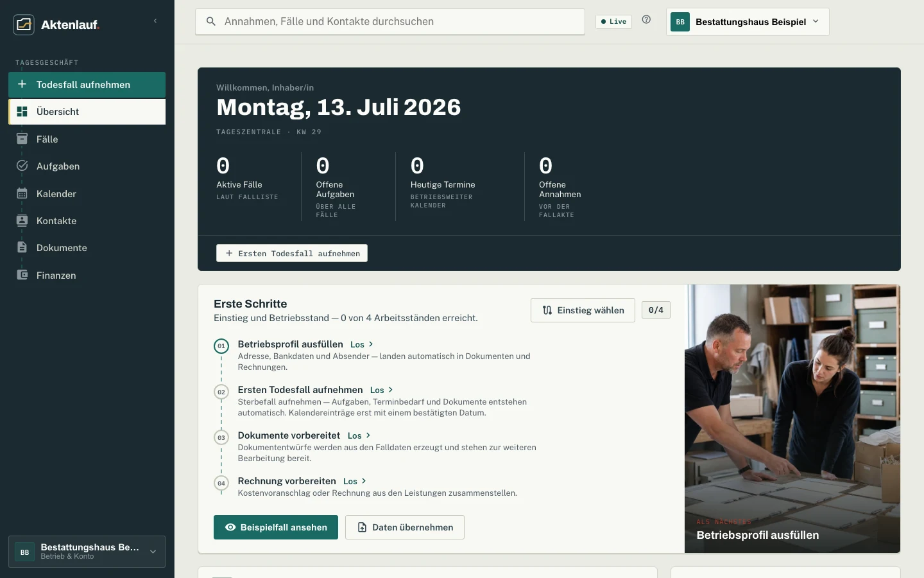Click Los next to Betriebsprofil ausfüllen
924x578 pixels.
(x=362, y=345)
